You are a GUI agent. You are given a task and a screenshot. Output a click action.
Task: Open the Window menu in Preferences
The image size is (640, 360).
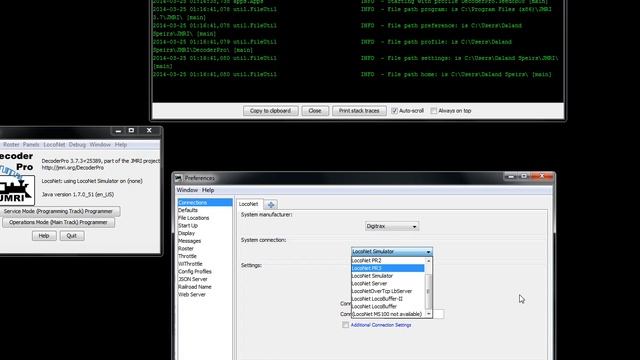click(187, 190)
